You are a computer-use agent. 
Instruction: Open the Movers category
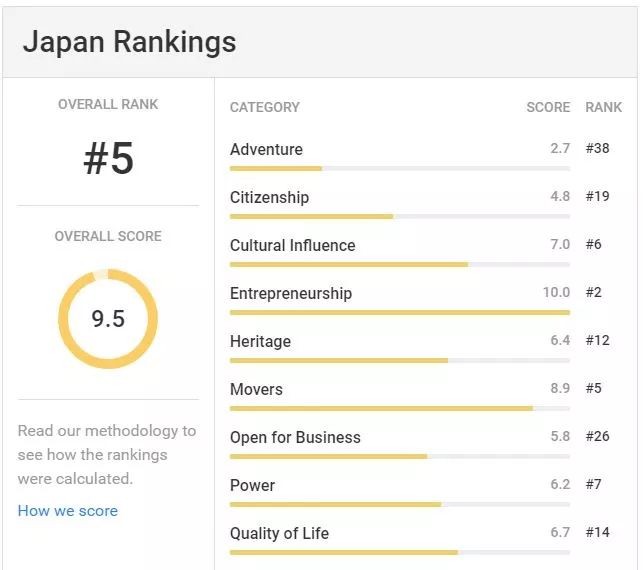[x=256, y=390]
